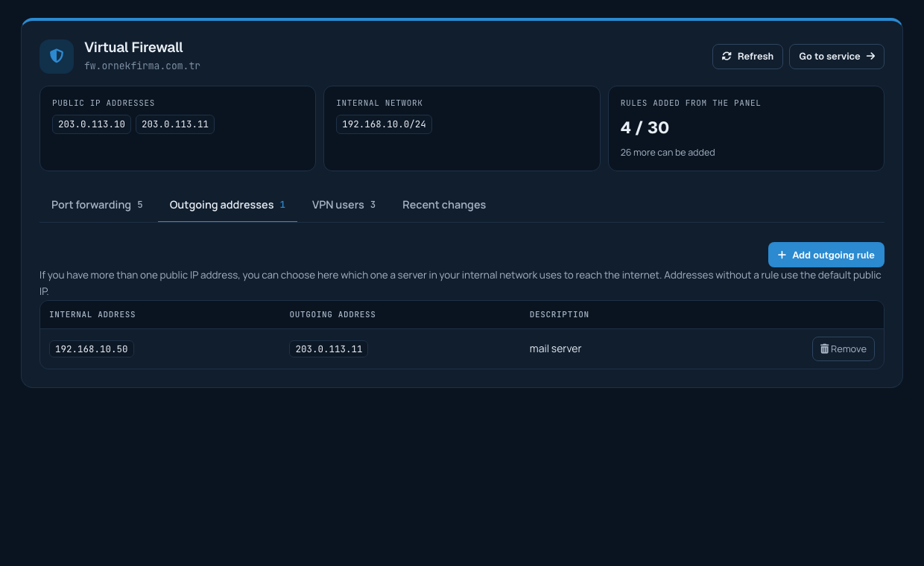This screenshot has width=924, height=566.
Task: Click Add outgoing rule button
Action: (x=826, y=255)
